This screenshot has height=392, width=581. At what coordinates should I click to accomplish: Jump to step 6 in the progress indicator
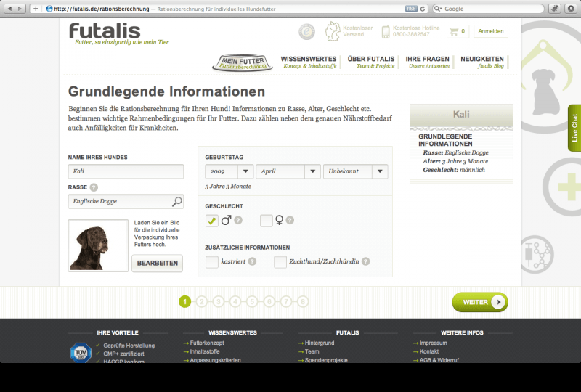[x=269, y=301]
